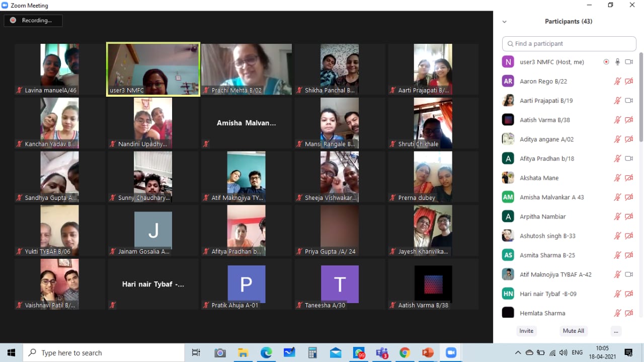Toggle mute for Atif Maknojiya TYBAF A-42
Image resolution: width=644 pixels, height=362 pixels.
pos(617,274)
